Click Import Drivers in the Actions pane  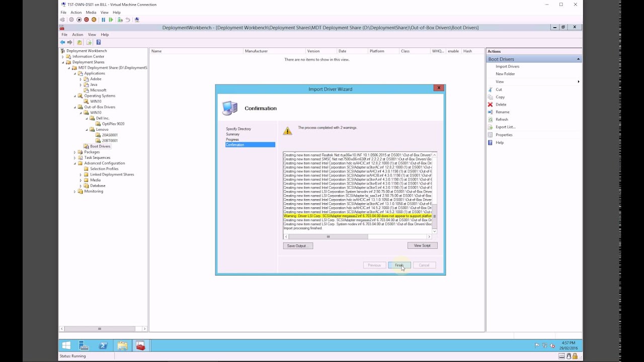tap(507, 66)
